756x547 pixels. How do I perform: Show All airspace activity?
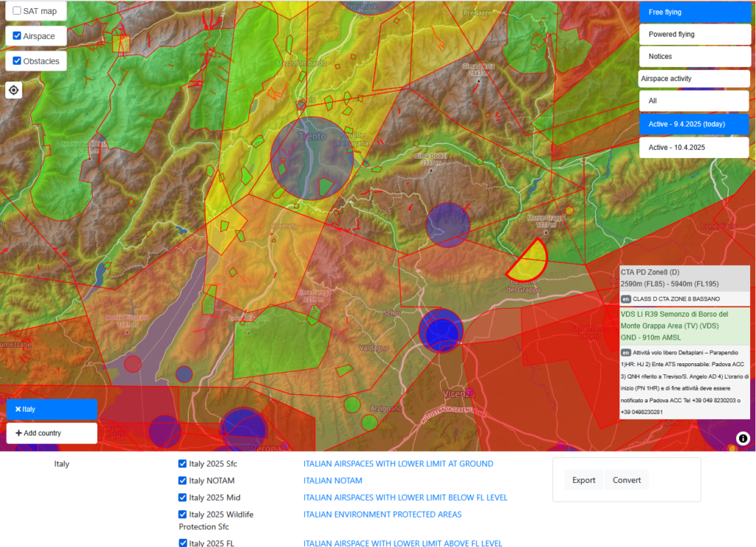(694, 100)
